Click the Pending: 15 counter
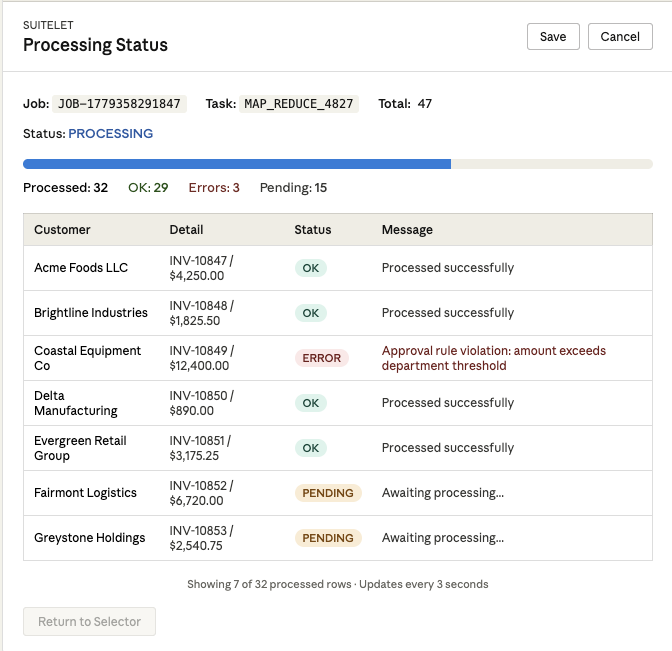 coord(293,188)
